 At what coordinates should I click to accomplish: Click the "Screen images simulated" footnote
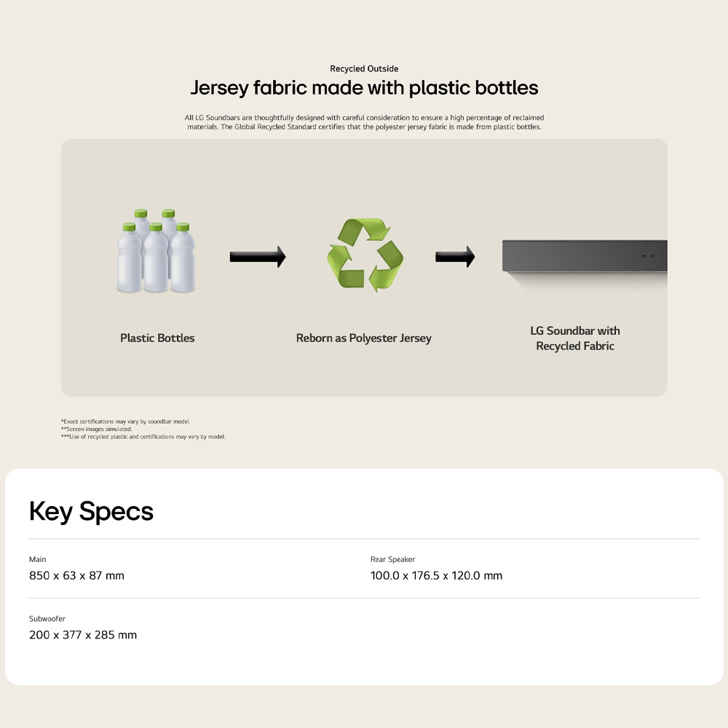(97, 430)
